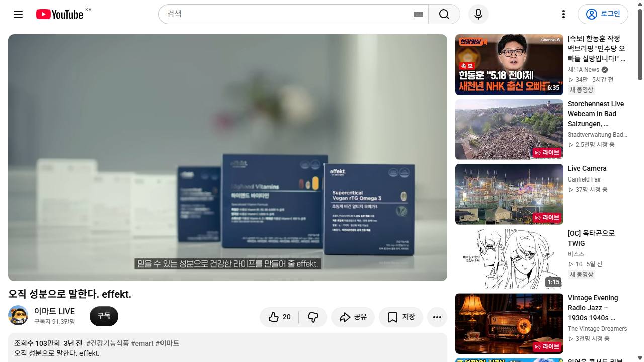Click the page vertical scrollbar
Image resolution: width=644 pixels, height=362 pixels.
pyautogui.click(x=640, y=181)
